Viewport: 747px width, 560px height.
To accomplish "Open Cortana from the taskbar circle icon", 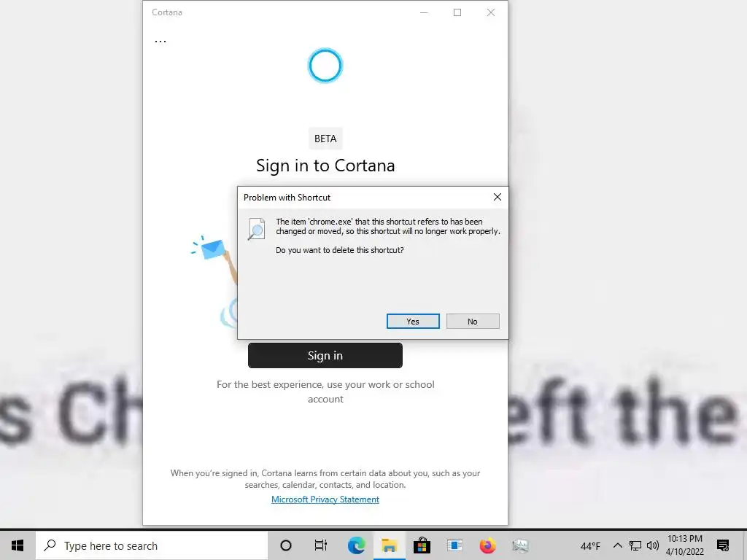I will click(286, 545).
